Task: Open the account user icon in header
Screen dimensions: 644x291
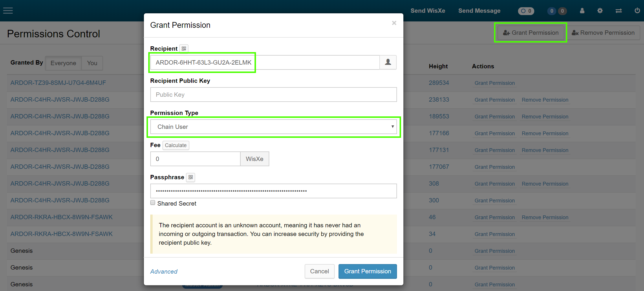Action: [x=582, y=11]
